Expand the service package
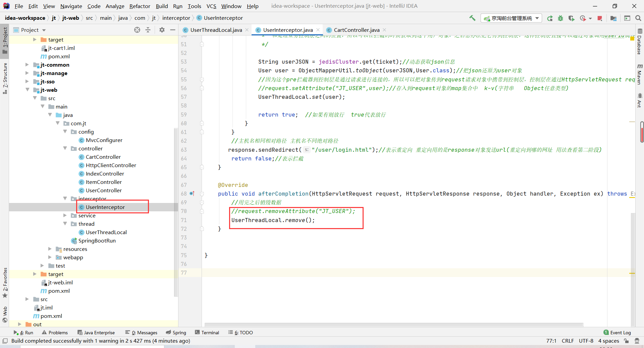Viewport: 644px width, 348px height. pos(65,215)
